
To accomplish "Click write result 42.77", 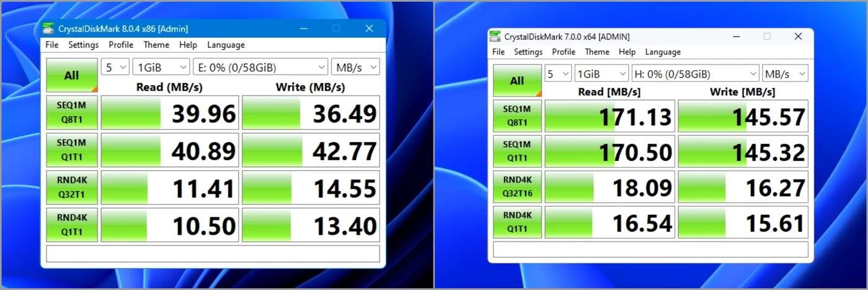I will pyautogui.click(x=311, y=150).
